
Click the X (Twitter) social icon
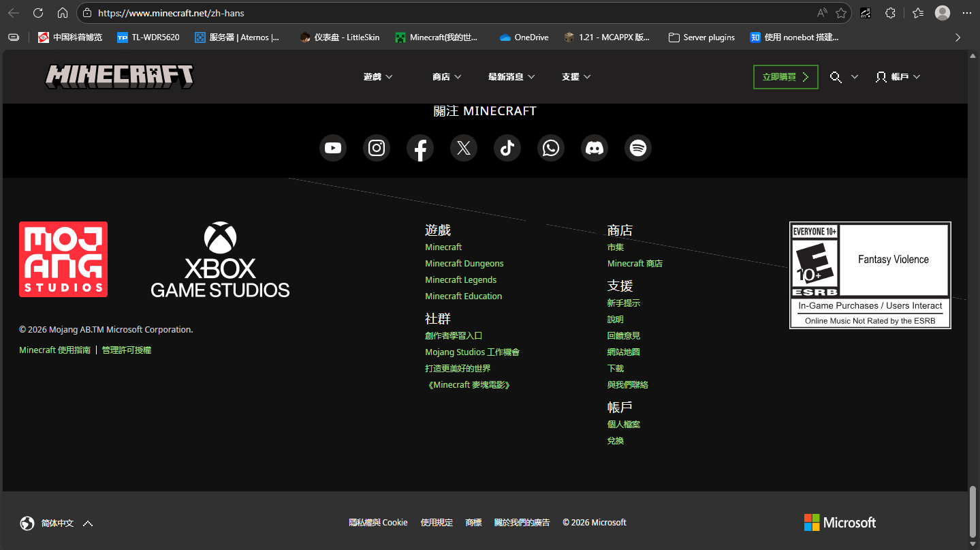pyautogui.click(x=464, y=148)
